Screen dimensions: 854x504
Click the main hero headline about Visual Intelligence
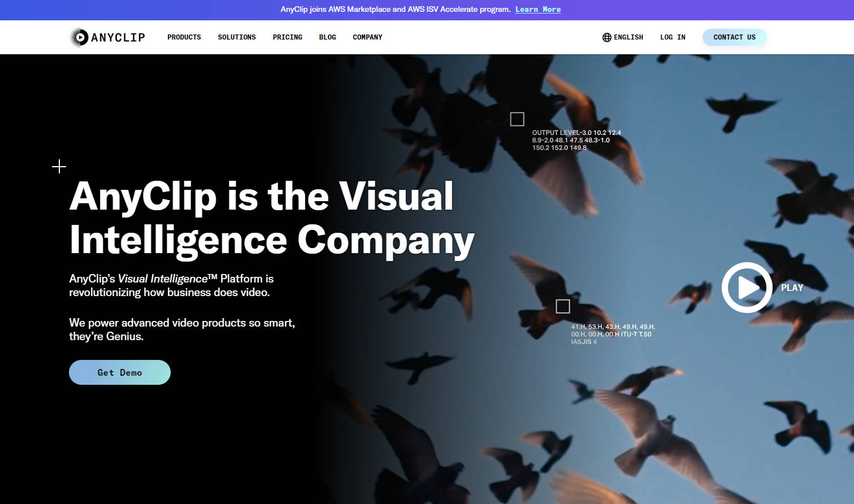(x=272, y=218)
